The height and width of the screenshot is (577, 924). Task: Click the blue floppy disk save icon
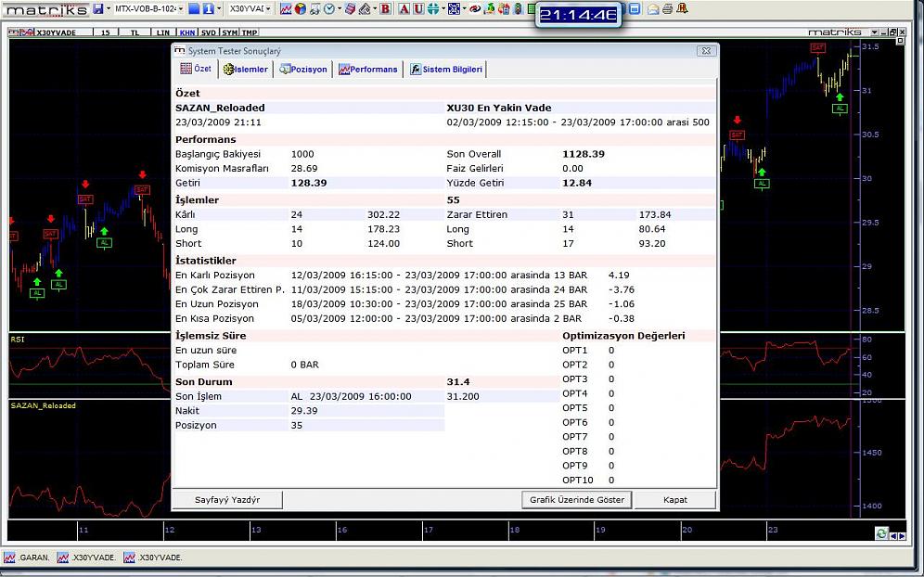(x=96, y=9)
